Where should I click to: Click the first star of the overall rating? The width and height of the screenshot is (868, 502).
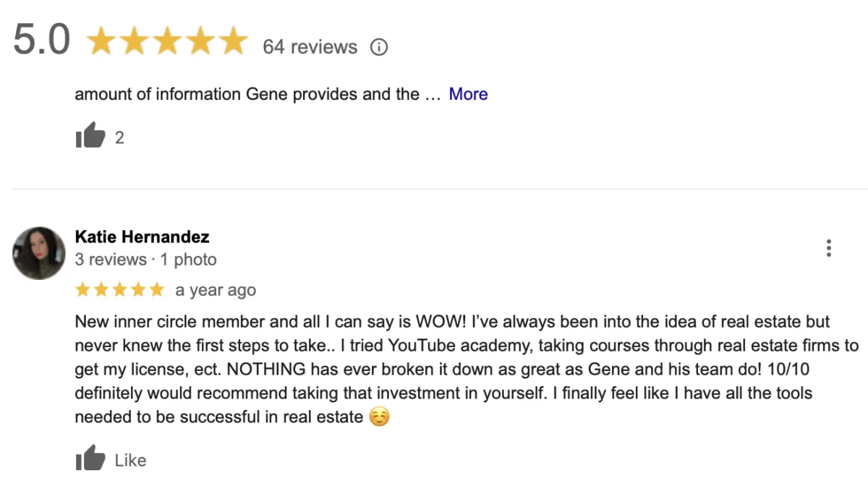click(102, 41)
